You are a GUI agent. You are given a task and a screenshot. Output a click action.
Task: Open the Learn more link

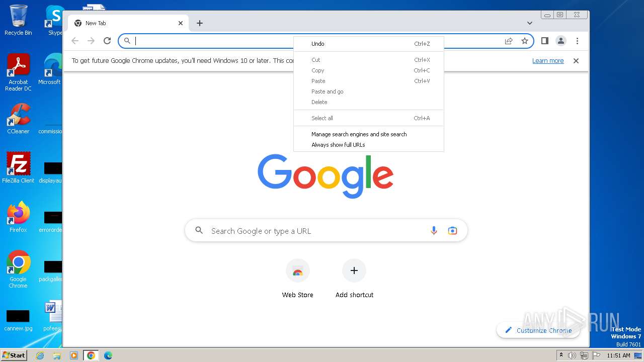[548, 61]
